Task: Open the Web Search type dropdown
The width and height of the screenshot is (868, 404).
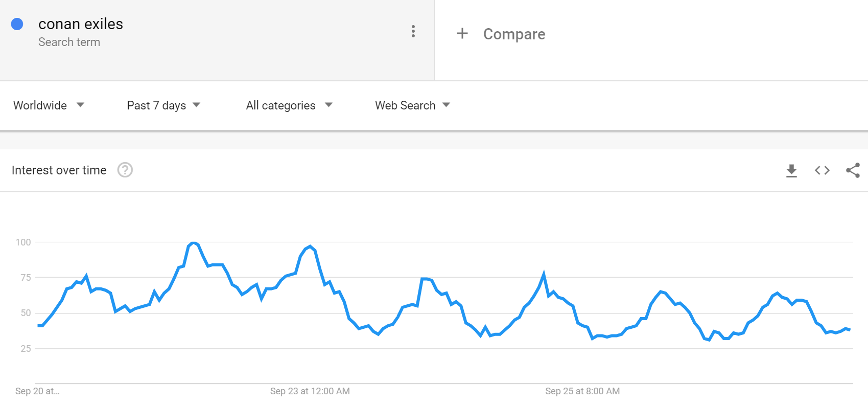Action: (x=412, y=105)
